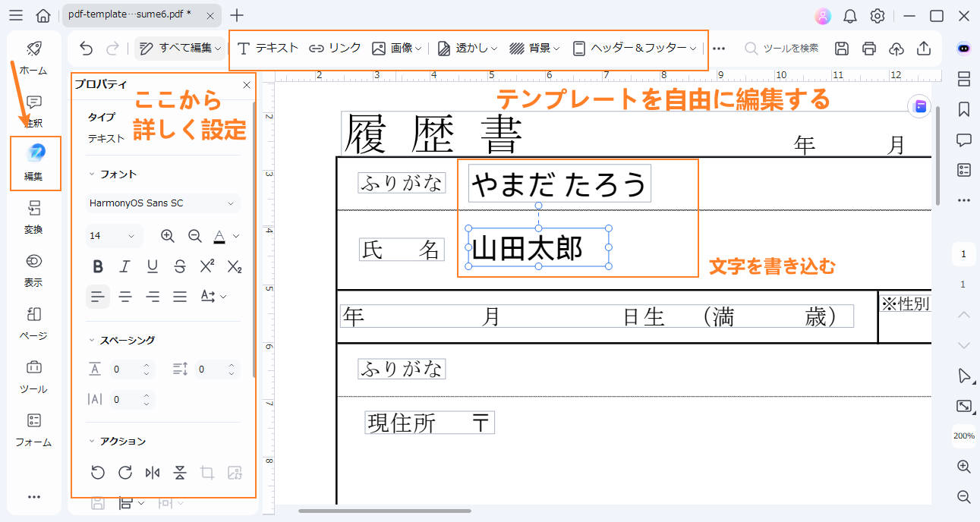Image resolution: width=980 pixels, height=522 pixels.
Task: Save the document using the save icon
Action: tap(841, 48)
